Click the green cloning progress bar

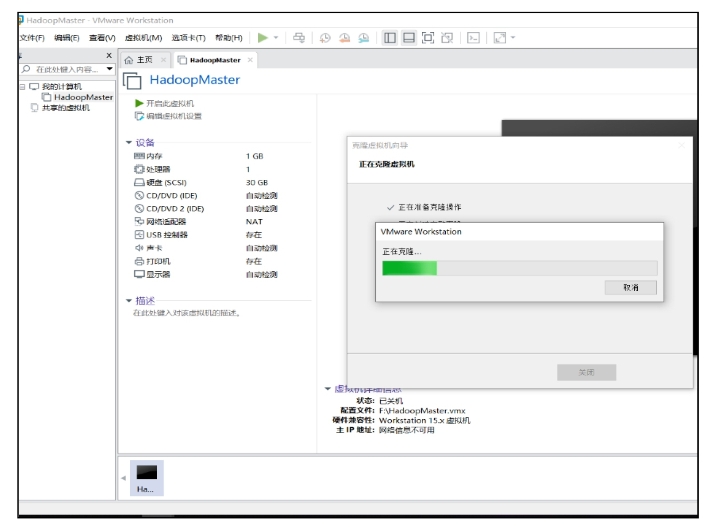pyautogui.click(x=520, y=268)
